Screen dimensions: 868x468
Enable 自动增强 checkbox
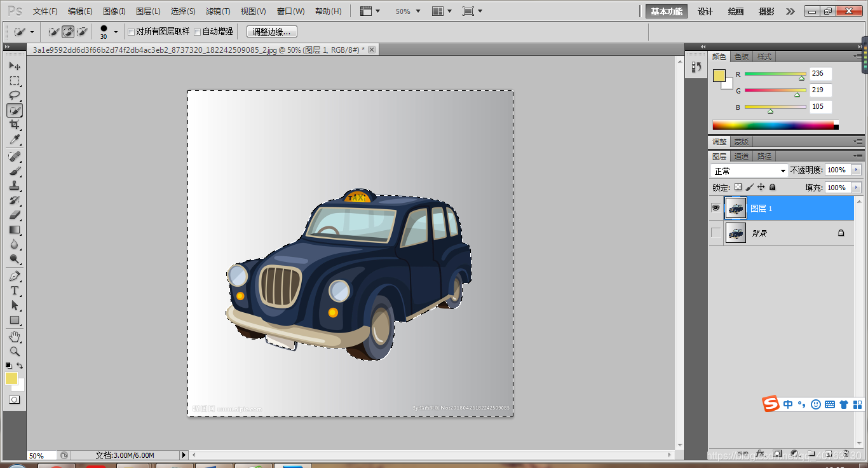point(197,32)
